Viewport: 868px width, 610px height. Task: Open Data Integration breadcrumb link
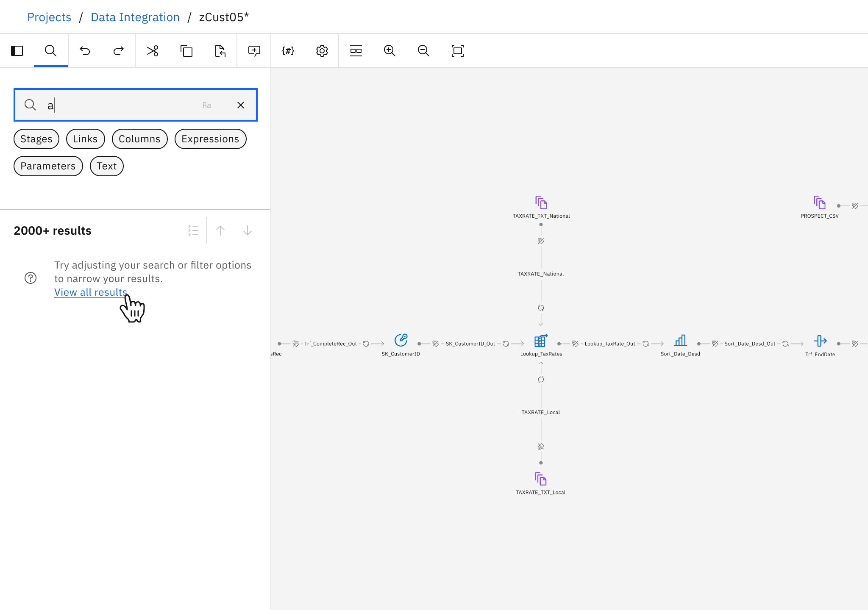(135, 17)
